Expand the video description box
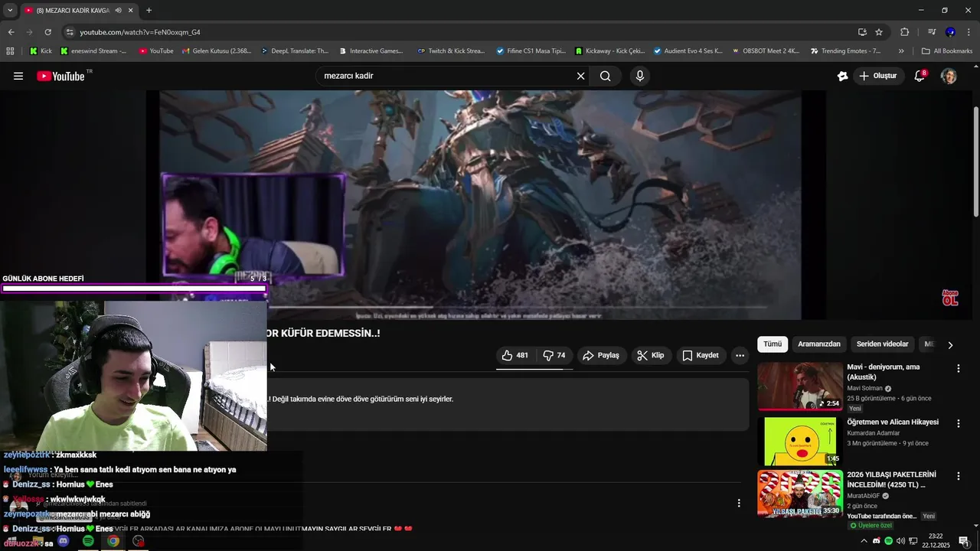This screenshot has height=551, width=980. (508, 404)
